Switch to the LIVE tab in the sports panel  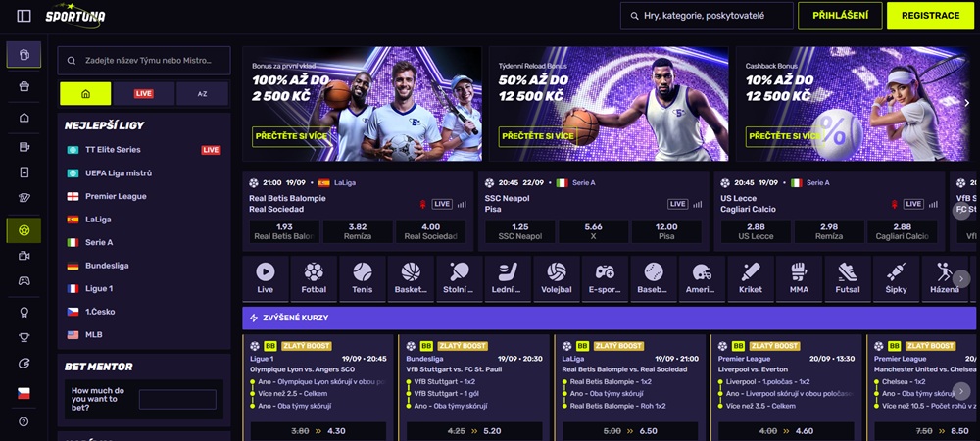[x=144, y=94]
